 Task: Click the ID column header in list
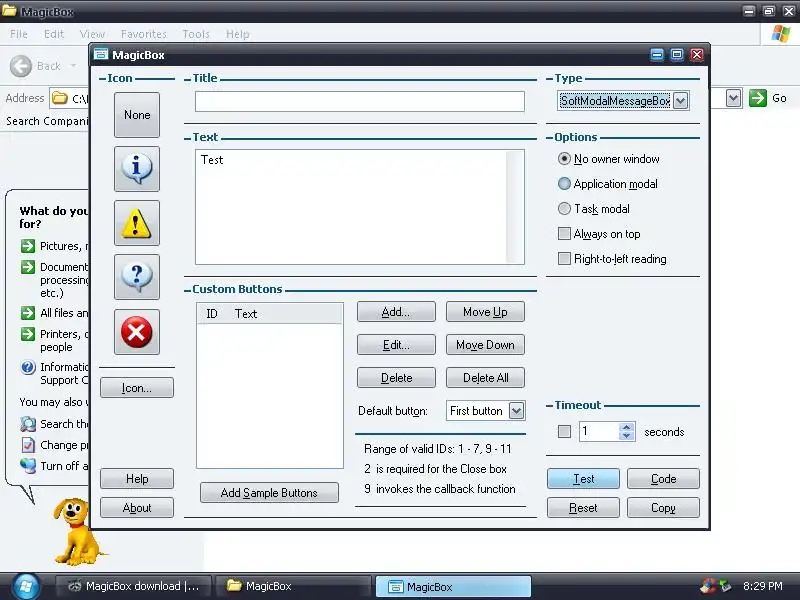212,313
